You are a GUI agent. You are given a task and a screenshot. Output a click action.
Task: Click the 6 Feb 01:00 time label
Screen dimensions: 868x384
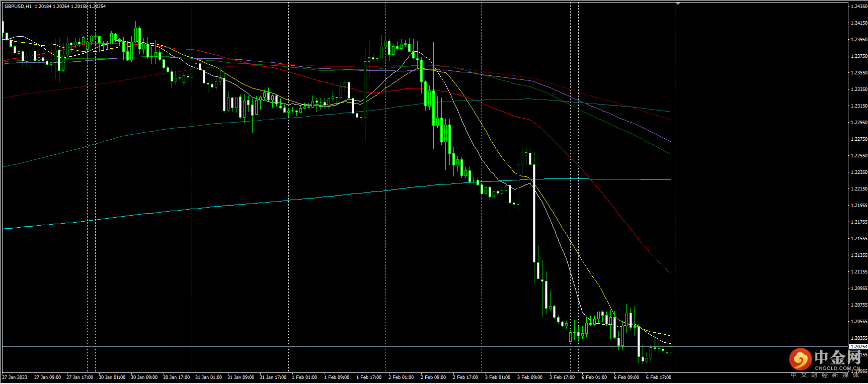[x=594, y=377]
